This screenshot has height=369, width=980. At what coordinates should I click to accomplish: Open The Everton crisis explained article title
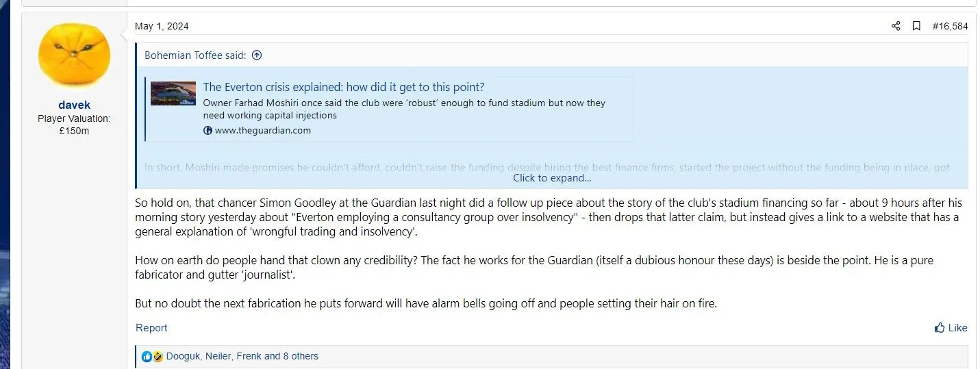344,87
